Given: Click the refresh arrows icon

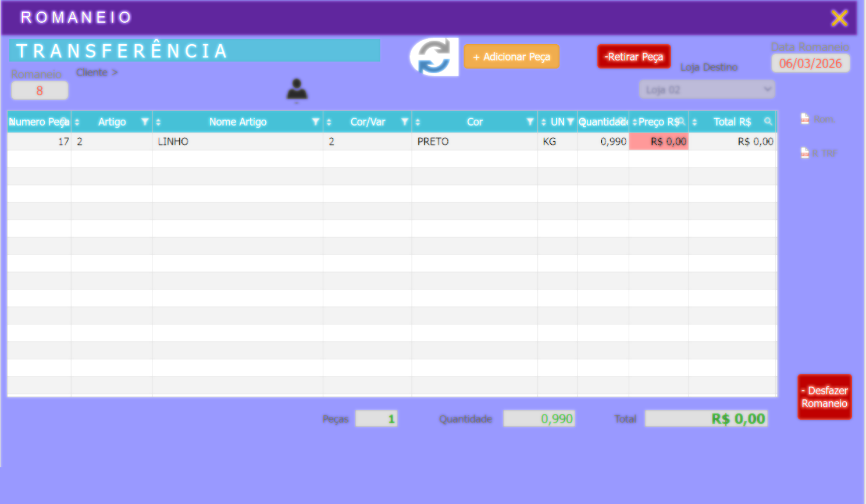Looking at the screenshot, I should click(433, 57).
